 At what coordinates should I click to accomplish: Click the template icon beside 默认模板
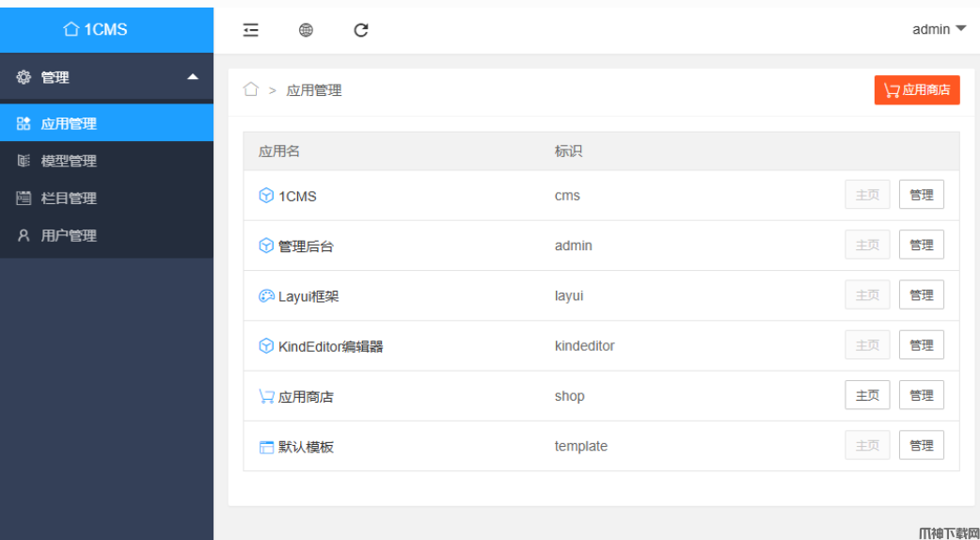coord(266,447)
